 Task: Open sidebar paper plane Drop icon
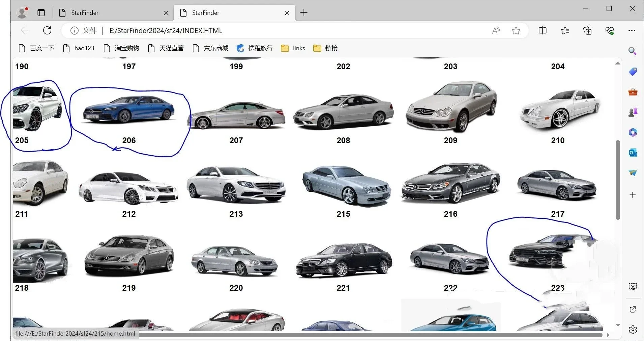coord(633,173)
